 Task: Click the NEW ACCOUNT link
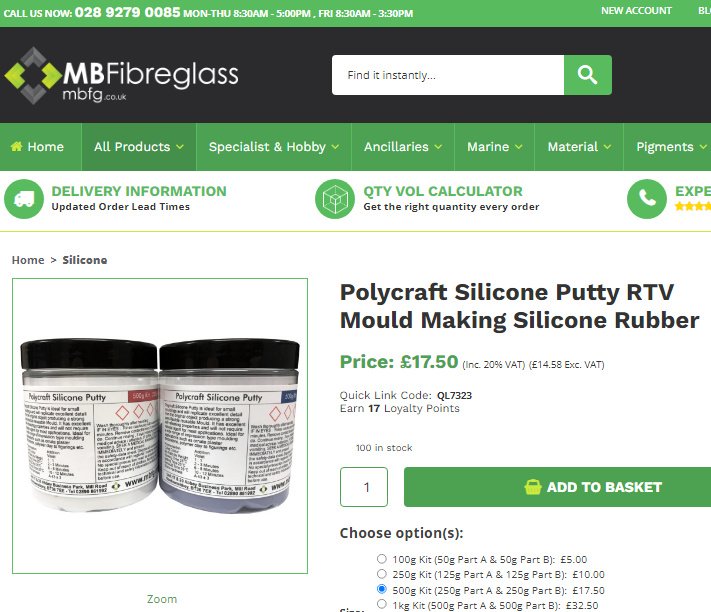636,11
